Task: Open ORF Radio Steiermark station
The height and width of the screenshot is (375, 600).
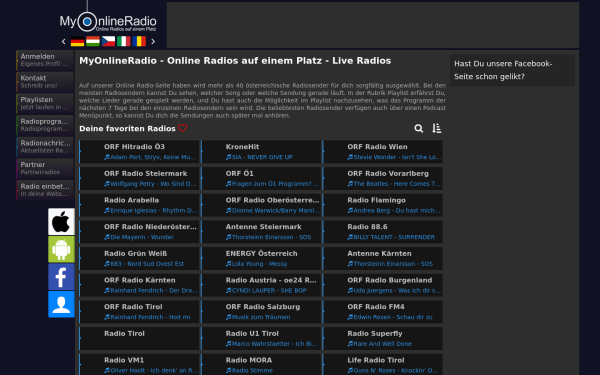Action: click(x=139, y=178)
